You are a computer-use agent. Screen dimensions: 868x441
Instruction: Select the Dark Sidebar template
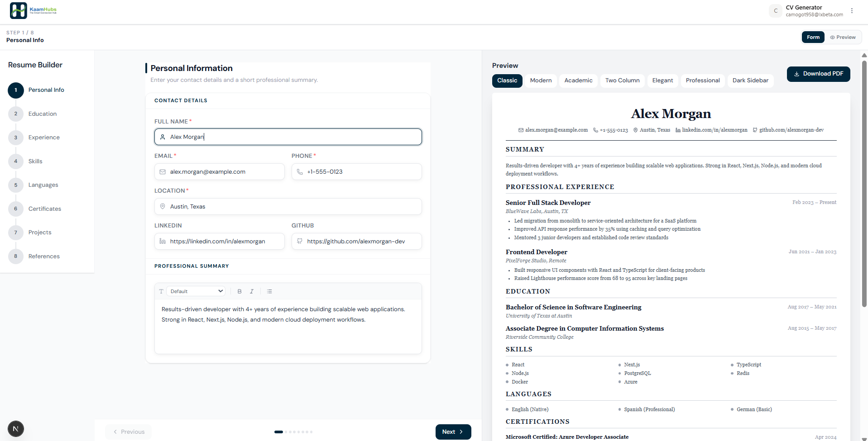(x=750, y=81)
